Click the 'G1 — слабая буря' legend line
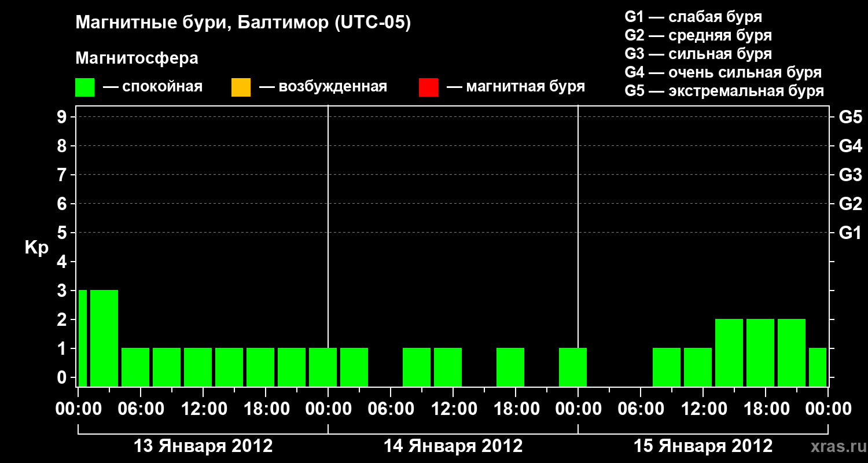Viewport: 868px width, 463px height. click(x=693, y=17)
